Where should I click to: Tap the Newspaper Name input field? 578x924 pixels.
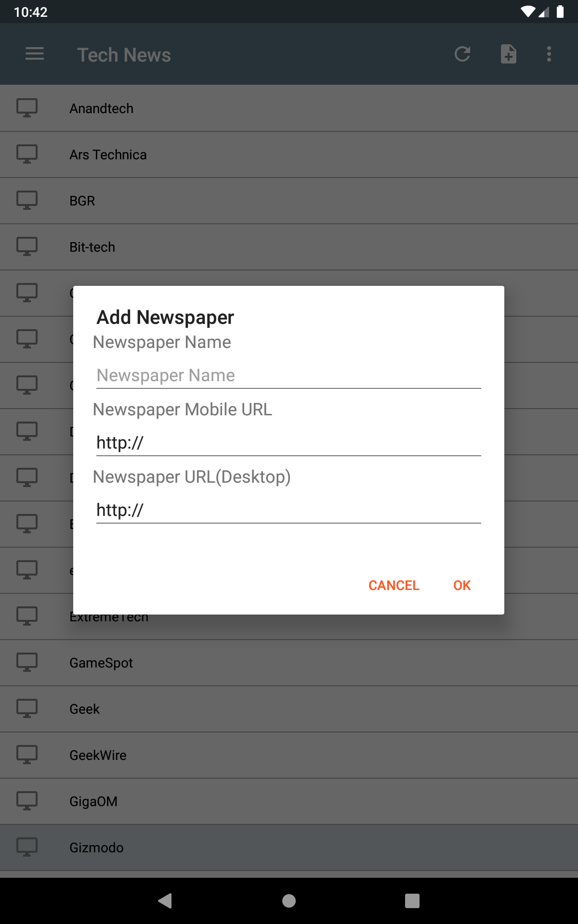click(x=289, y=375)
